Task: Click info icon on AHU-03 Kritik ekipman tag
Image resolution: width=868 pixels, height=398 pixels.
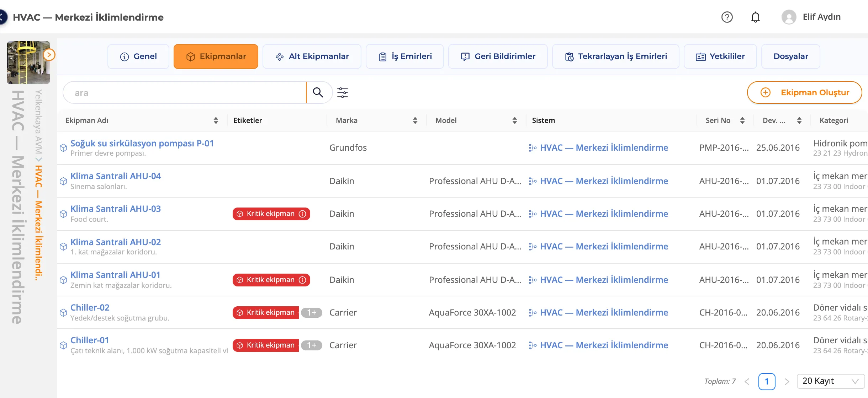Action: point(302,214)
